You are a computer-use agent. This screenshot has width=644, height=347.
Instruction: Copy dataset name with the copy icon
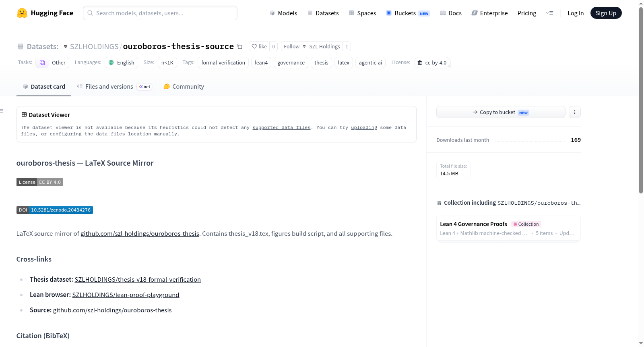pyautogui.click(x=239, y=46)
